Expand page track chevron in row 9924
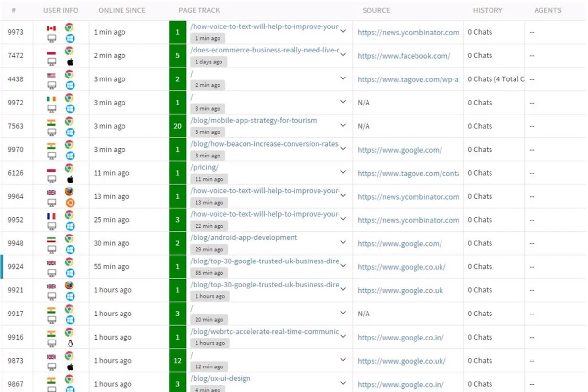Screen dimensions: 588x392 [x=343, y=266]
